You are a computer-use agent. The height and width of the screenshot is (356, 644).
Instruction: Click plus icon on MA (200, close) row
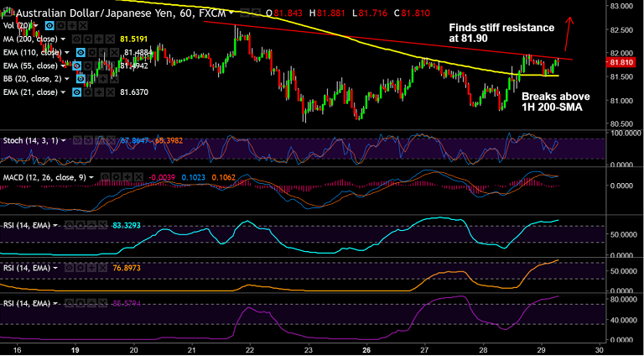tap(99, 39)
